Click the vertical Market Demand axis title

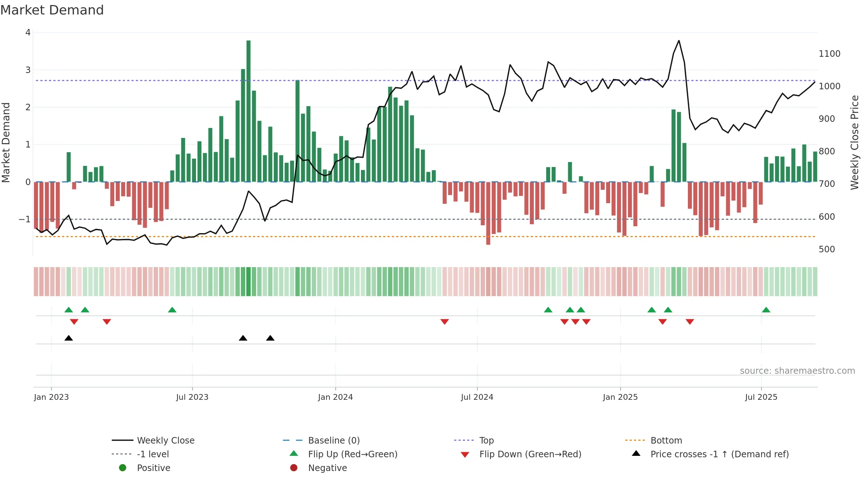coord(6,142)
